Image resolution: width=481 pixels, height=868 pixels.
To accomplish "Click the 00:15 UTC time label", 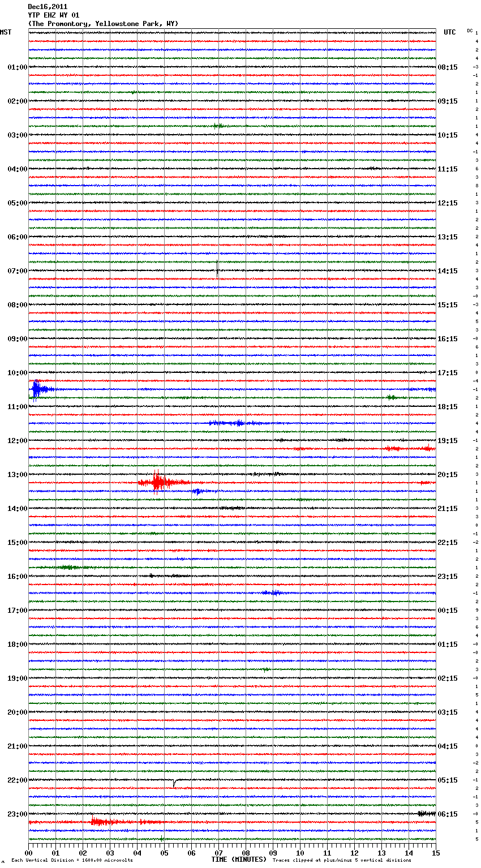I will point(448,611).
